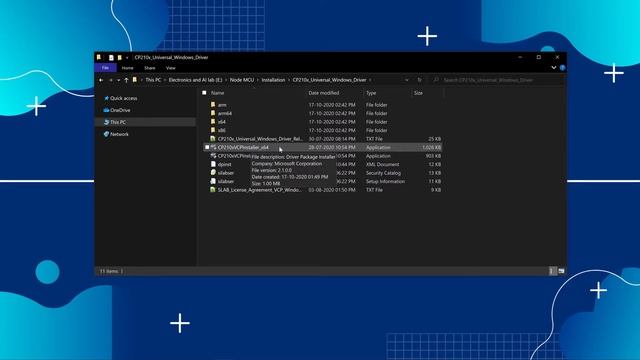Click the folder icon in the title bar

coord(99,58)
